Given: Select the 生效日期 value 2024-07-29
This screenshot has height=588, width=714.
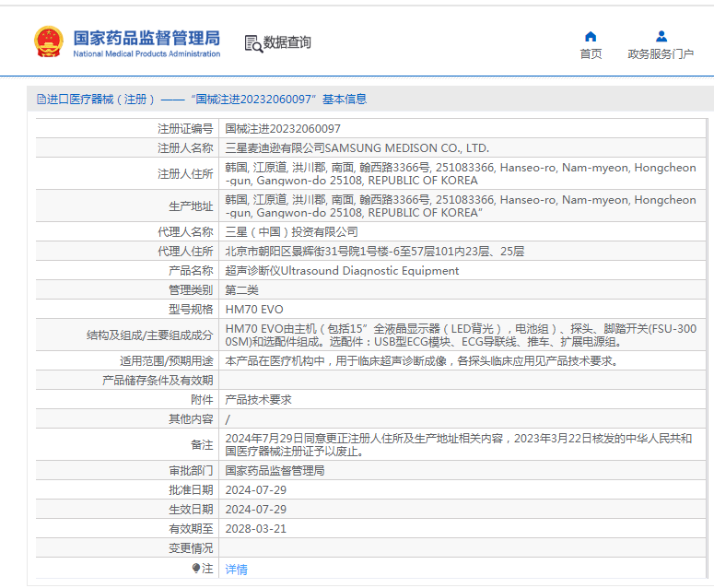Looking at the screenshot, I should pos(256,510).
